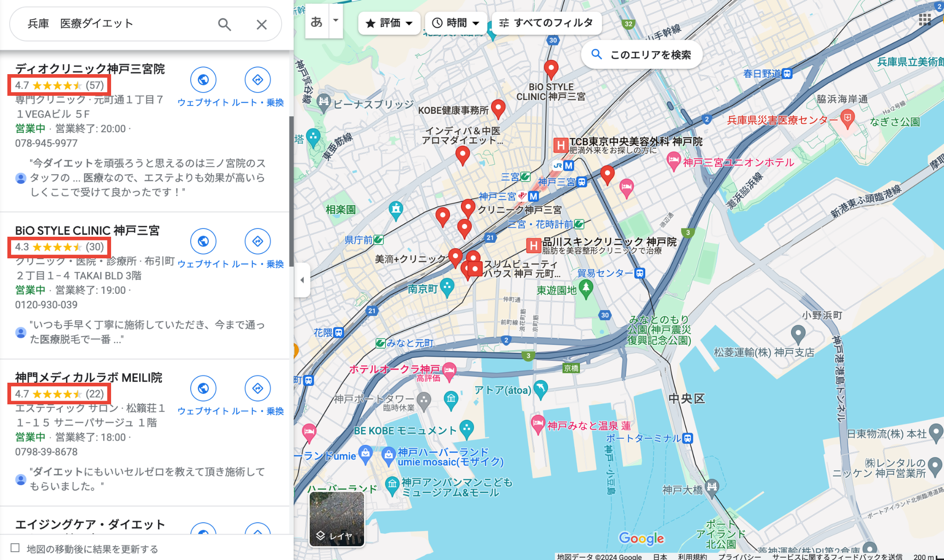Click the TCB東京中央美容外科 神戸院 H marker
The width and height of the screenshot is (944, 560).
pos(560,146)
